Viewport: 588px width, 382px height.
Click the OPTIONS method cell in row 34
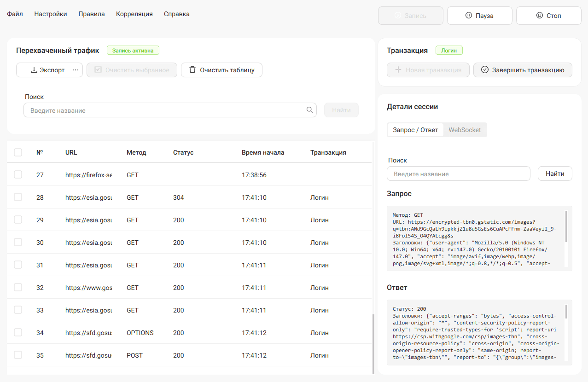pyautogui.click(x=140, y=333)
